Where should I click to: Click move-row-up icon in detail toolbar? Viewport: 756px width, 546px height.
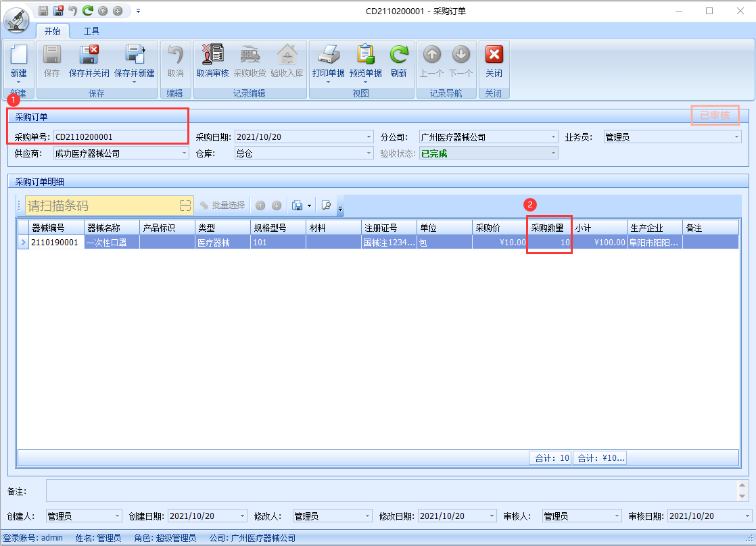click(260, 206)
